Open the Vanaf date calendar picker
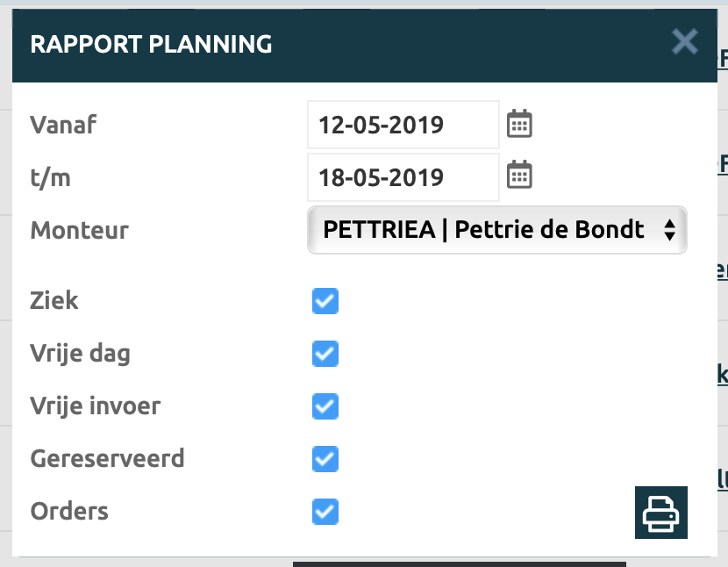 click(x=520, y=124)
